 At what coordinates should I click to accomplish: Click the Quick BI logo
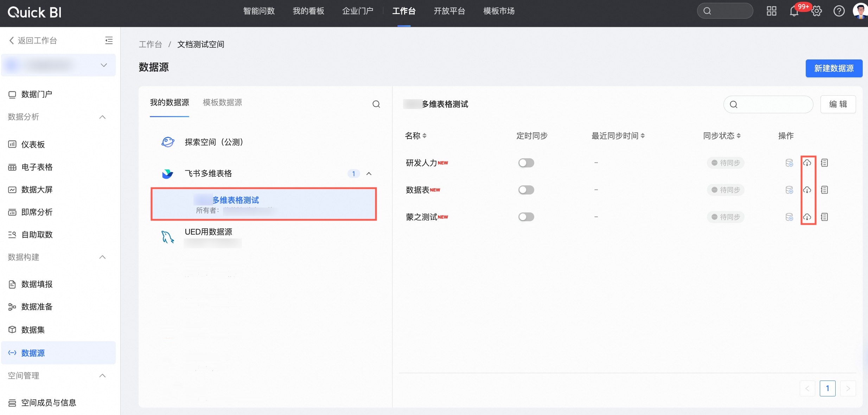34,12
